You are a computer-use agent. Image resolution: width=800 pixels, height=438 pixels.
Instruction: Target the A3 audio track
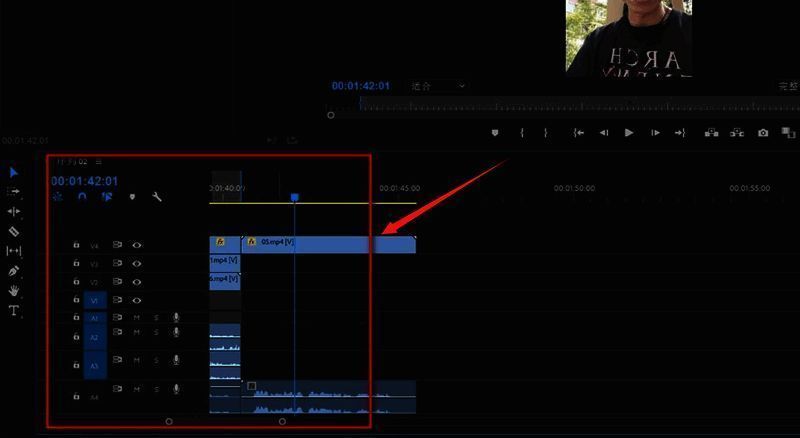tap(95, 365)
